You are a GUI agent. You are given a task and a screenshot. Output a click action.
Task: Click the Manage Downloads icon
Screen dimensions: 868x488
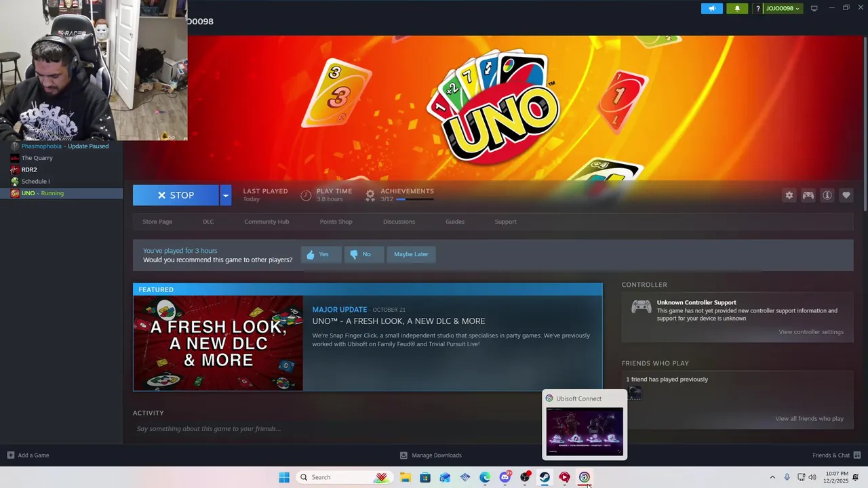(x=403, y=455)
